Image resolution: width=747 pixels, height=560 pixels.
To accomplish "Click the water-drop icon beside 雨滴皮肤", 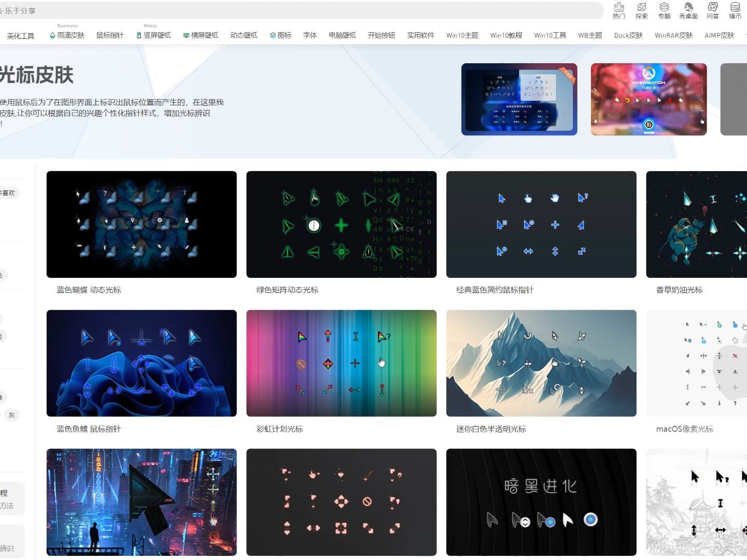I will (52, 35).
